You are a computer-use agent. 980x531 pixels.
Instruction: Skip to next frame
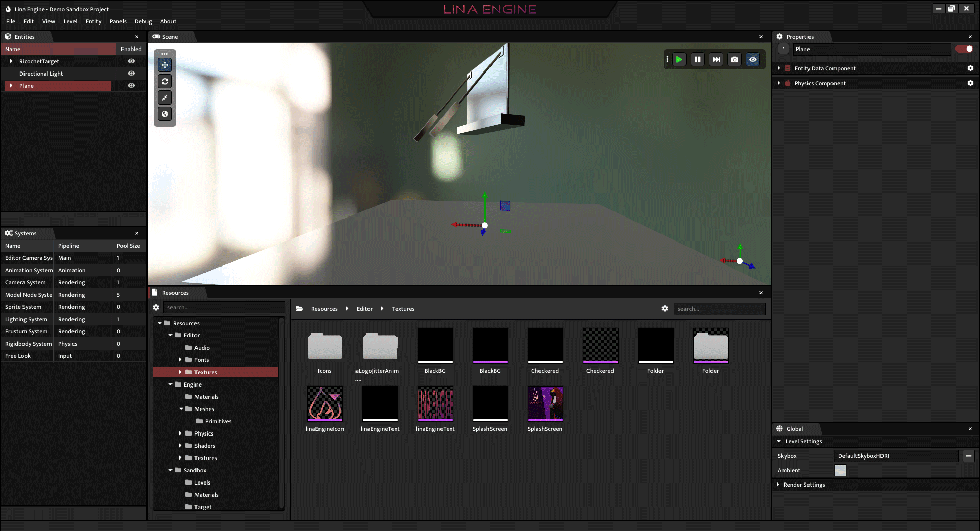(x=716, y=59)
